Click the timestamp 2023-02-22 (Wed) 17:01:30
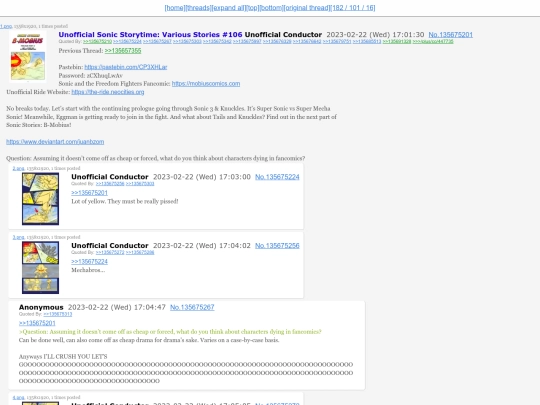Screen dimensions: 540x405 (375, 35)
